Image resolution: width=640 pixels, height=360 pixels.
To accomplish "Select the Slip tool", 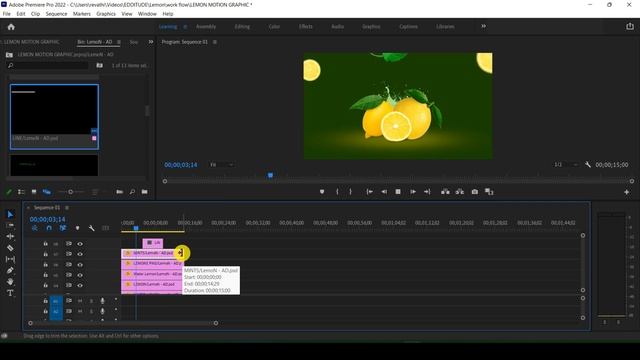I will click(x=10, y=259).
